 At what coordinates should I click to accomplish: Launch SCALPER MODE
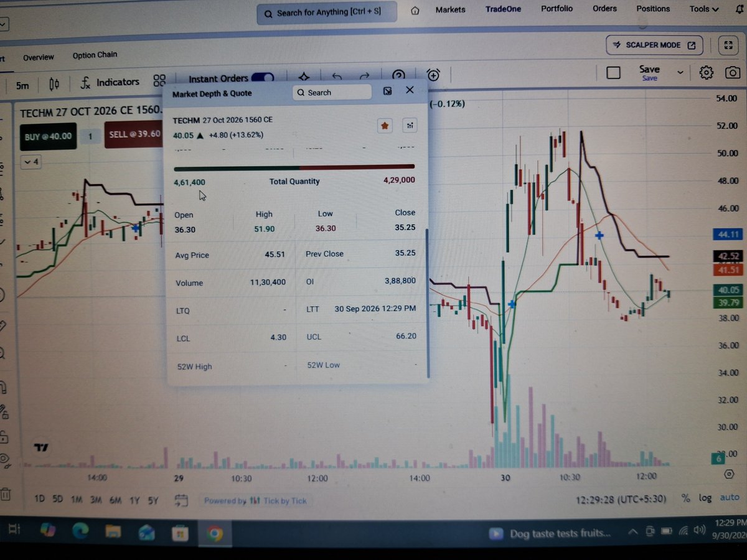(654, 45)
